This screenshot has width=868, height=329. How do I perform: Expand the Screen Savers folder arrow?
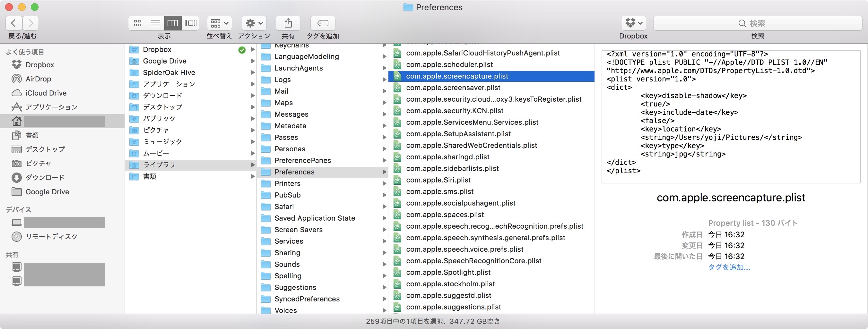(384, 230)
